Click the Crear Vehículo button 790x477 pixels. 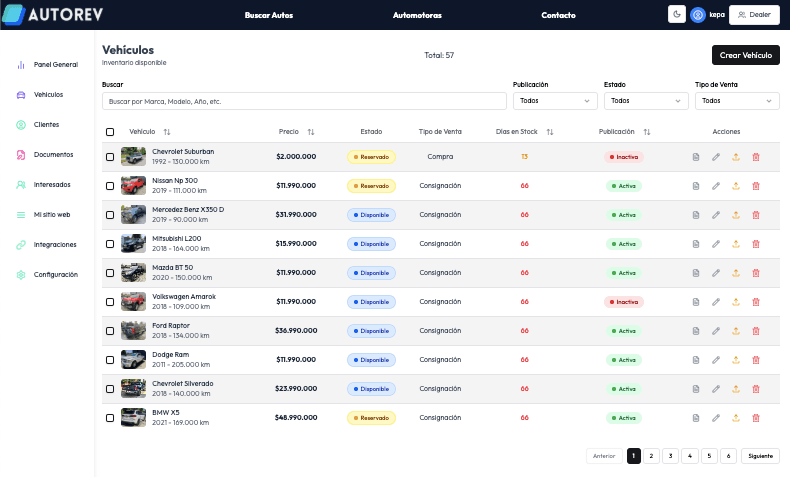coord(746,55)
